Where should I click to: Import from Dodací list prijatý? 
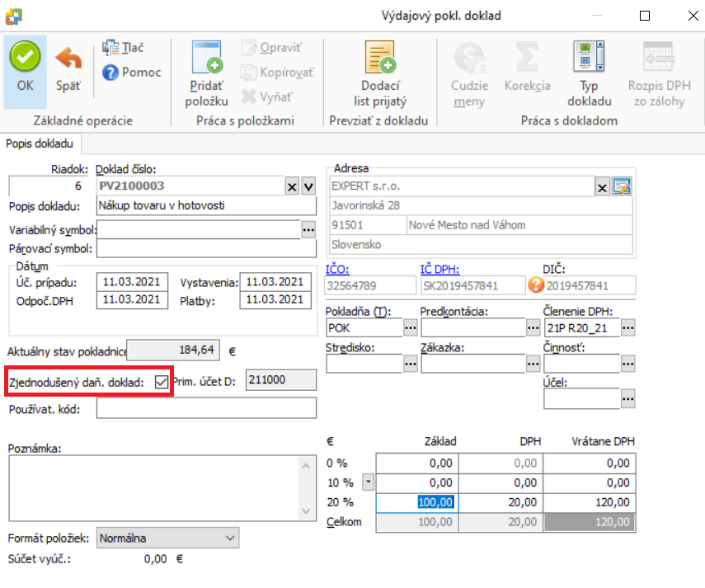click(380, 73)
